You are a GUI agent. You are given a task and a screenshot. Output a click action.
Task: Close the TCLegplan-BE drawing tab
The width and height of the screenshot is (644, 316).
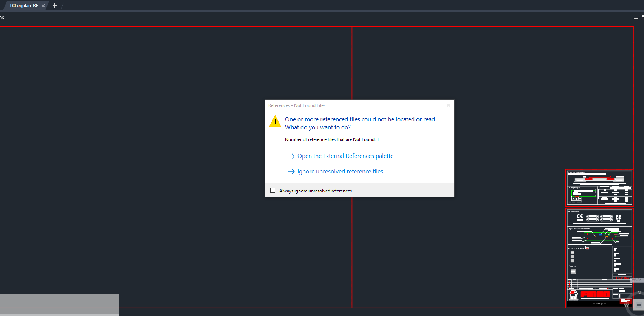coord(43,6)
